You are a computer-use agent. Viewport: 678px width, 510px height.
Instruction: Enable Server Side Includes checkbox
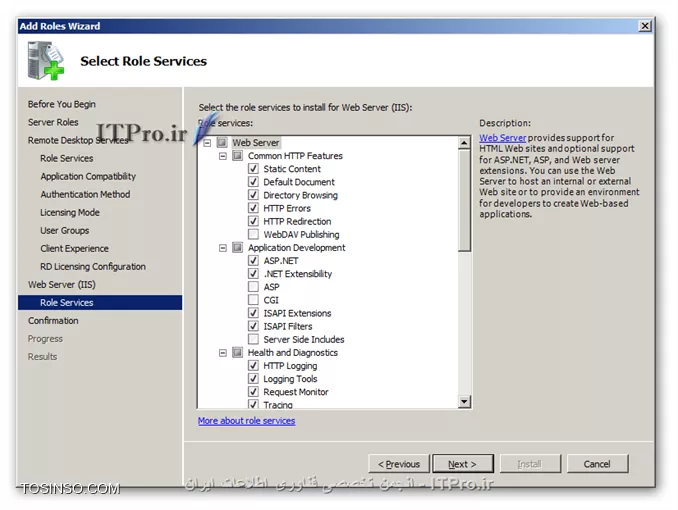click(x=253, y=339)
